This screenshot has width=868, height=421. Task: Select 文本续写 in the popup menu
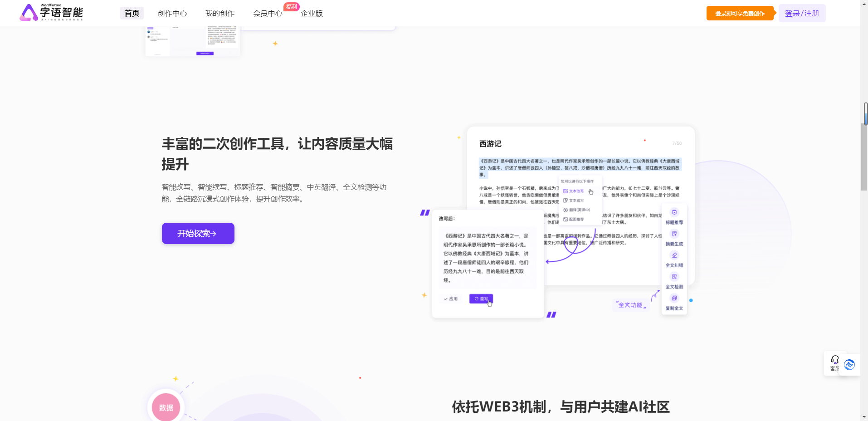click(x=574, y=200)
